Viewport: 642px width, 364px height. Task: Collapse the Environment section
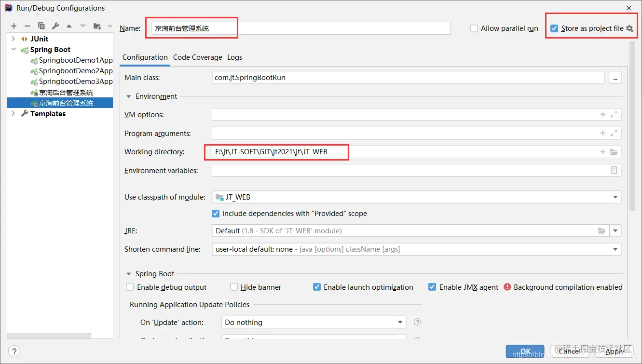[129, 96]
